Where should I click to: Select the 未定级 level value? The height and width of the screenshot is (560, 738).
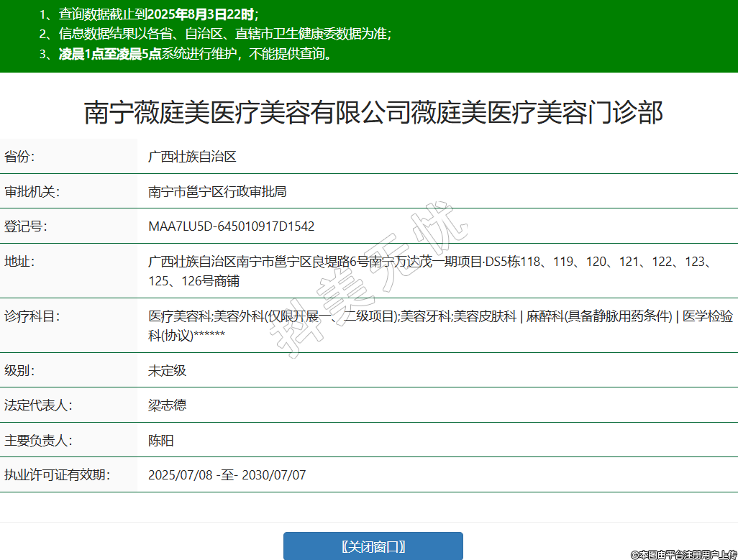[167, 371]
